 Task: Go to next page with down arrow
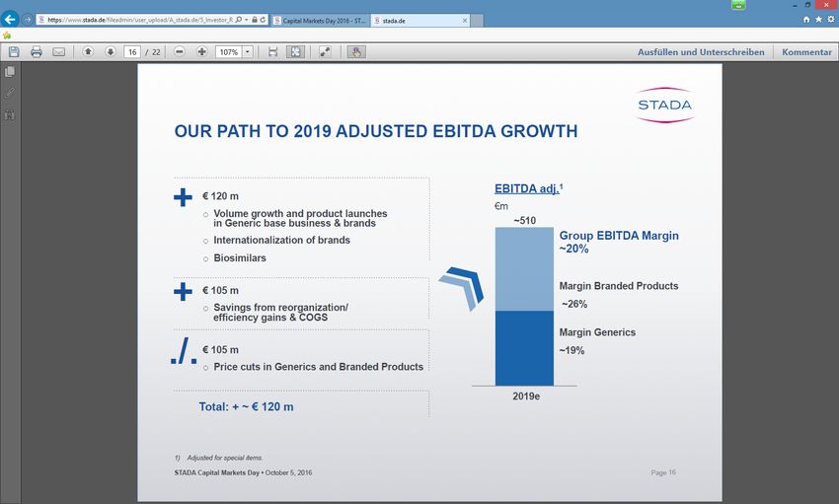coord(111,52)
